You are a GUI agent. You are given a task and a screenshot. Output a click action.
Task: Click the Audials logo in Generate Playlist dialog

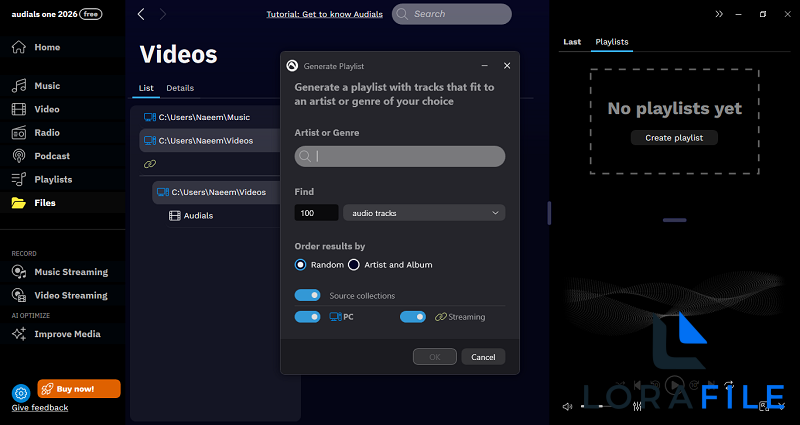pyautogui.click(x=292, y=66)
